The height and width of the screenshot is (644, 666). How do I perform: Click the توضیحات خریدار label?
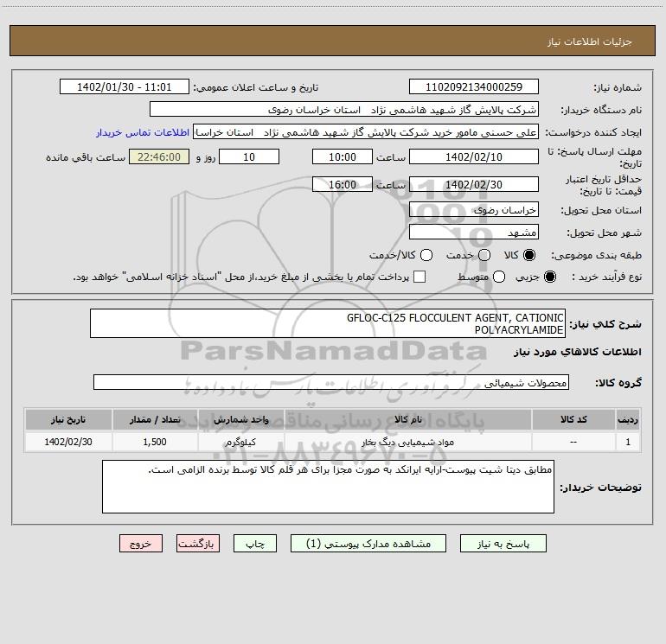pyautogui.click(x=600, y=488)
